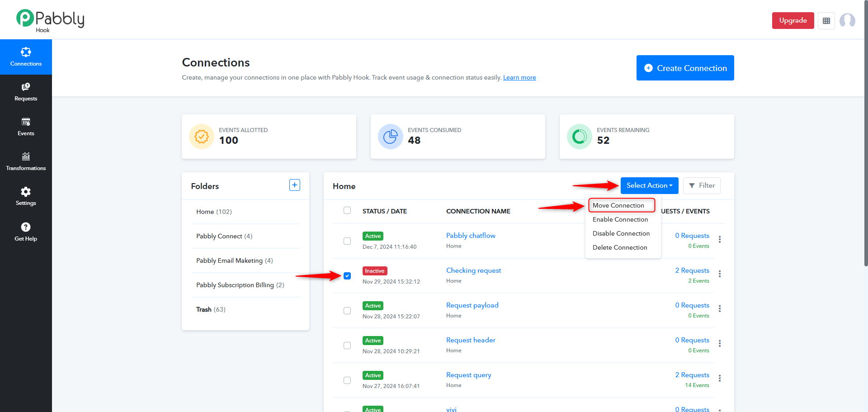Choose Delete Connection from the menu
Image resolution: width=868 pixels, height=412 pixels.
(620, 247)
